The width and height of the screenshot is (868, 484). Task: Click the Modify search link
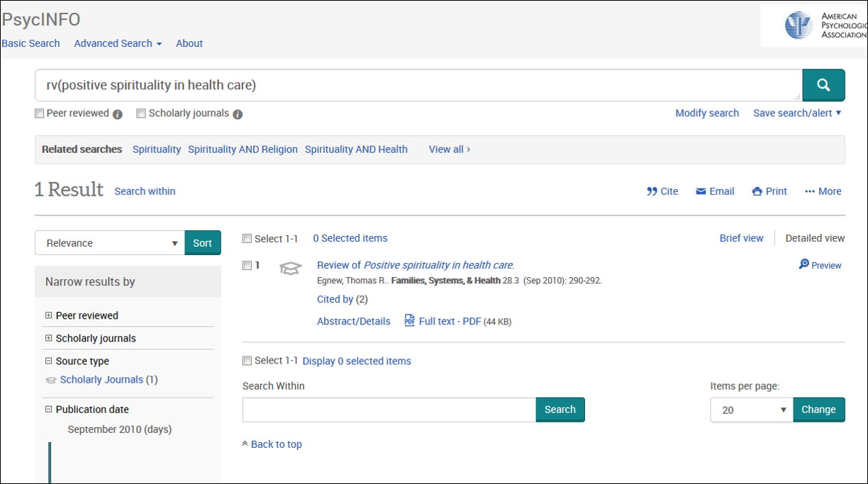pyautogui.click(x=707, y=113)
